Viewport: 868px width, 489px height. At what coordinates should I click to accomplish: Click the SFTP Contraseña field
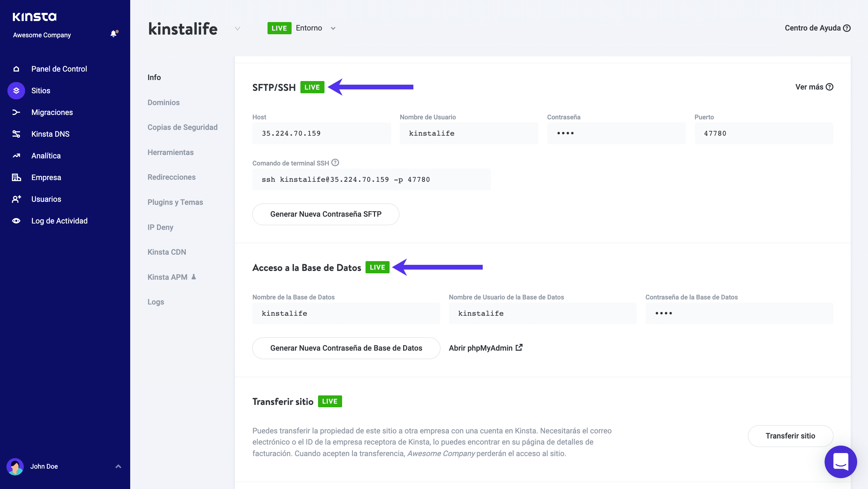click(x=616, y=133)
